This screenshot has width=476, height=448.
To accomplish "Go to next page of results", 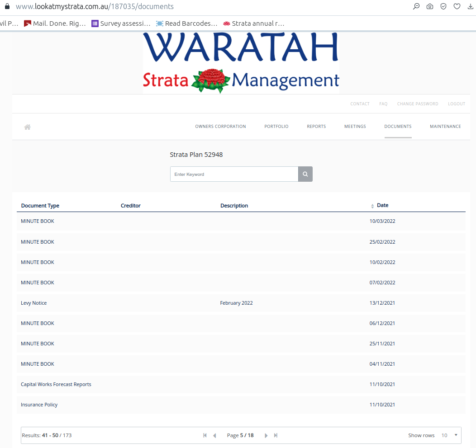I will point(266,435).
